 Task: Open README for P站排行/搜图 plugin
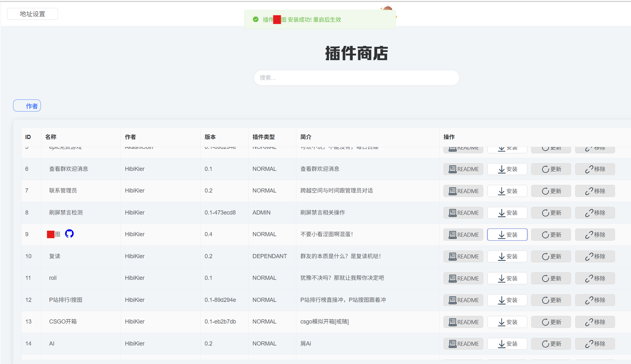tap(463, 300)
